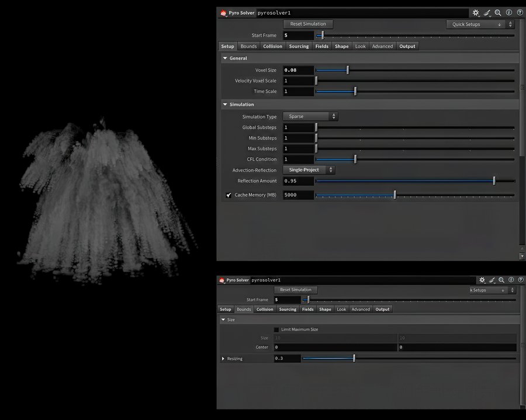Open the Advection-Reflection Single-Project dropdown
Screen dimensions: 526x420
(309, 170)
